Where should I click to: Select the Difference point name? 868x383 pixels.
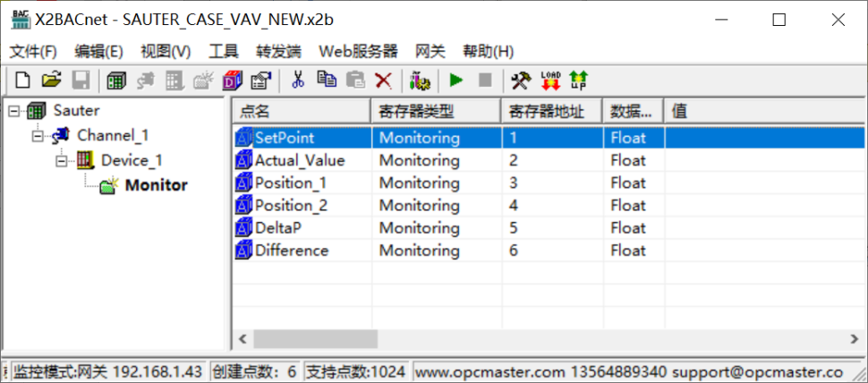(x=292, y=251)
